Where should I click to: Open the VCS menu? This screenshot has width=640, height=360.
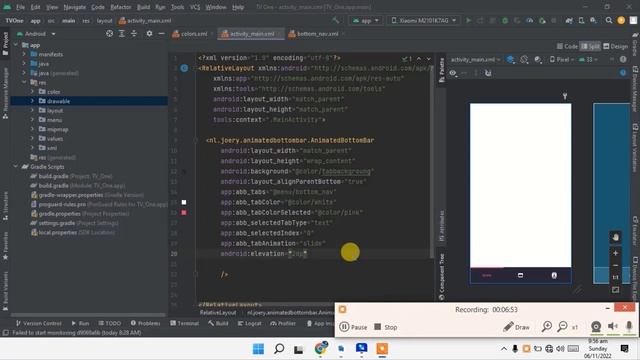pyautogui.click(x=195, y=7)
